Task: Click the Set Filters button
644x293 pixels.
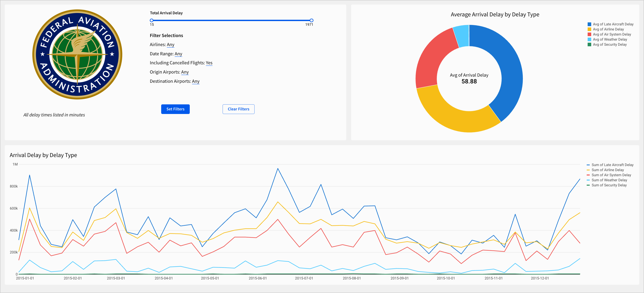Action: 175,109
